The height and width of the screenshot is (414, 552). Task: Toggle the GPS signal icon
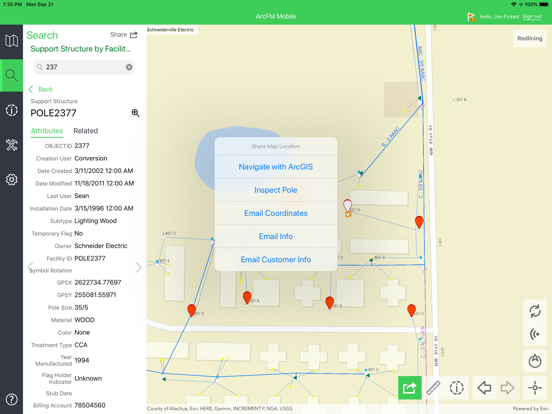pyautogui.click(x=535, y=334)
